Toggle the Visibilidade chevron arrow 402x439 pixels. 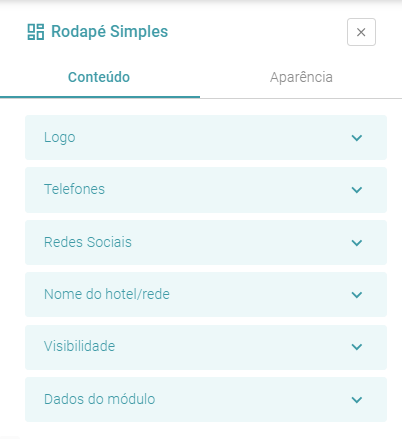[357, 347]
